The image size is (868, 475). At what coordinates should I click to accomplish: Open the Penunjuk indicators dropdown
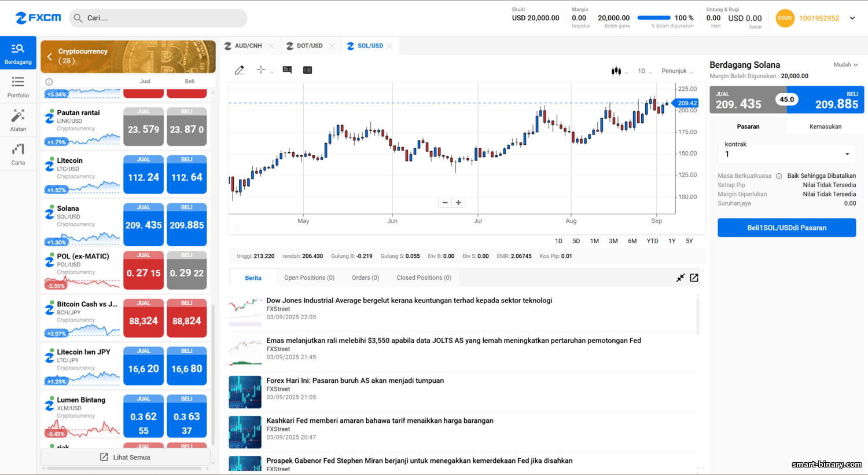[x=676, y=71]
